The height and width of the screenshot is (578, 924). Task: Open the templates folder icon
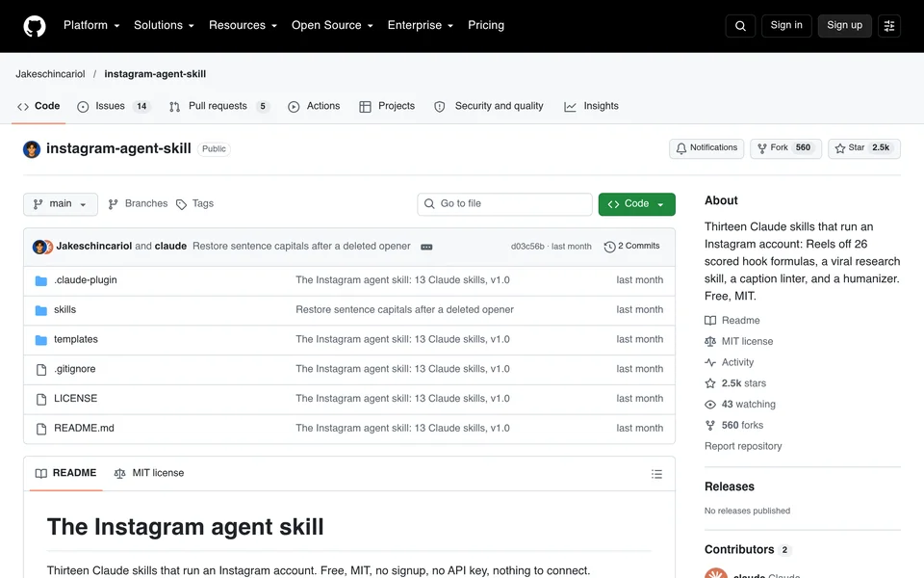click(40, 340)
